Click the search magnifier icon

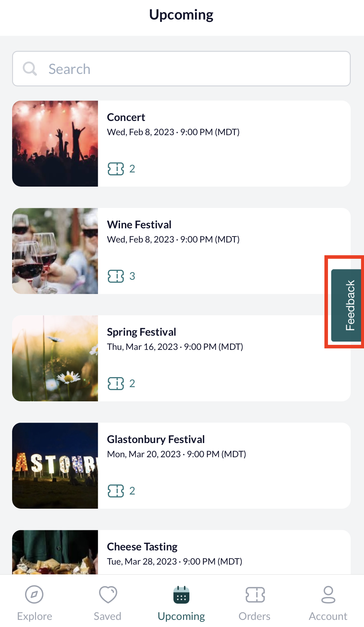30,69
